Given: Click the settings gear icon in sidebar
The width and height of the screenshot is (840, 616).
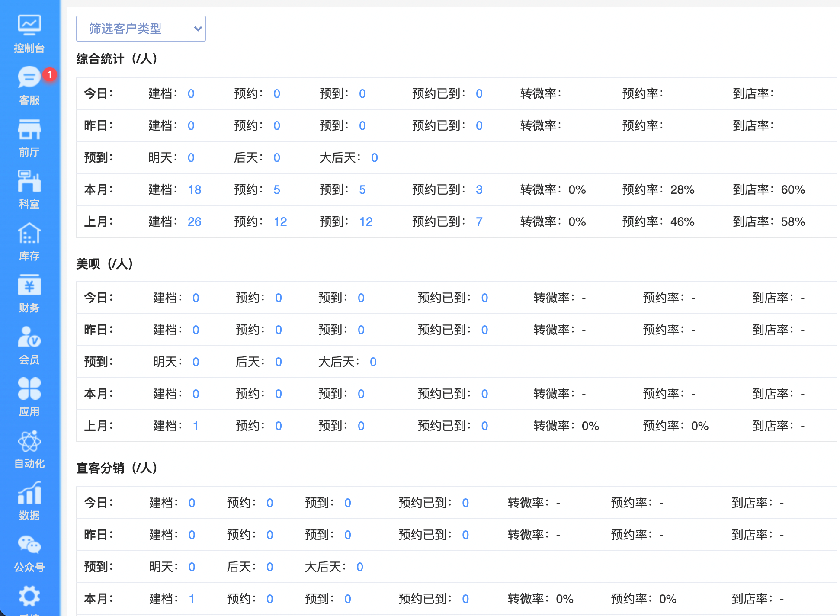Looking at the screenshot, I should (29, 597).
